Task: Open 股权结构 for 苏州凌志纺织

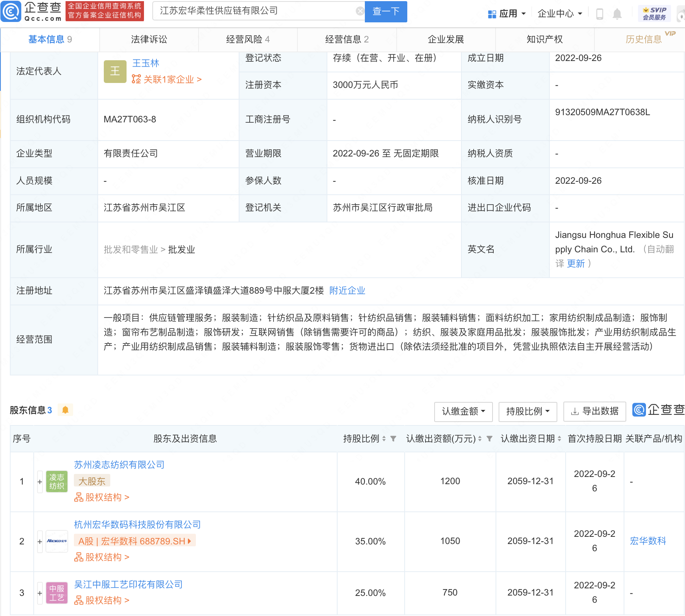Action: (102, 497)
